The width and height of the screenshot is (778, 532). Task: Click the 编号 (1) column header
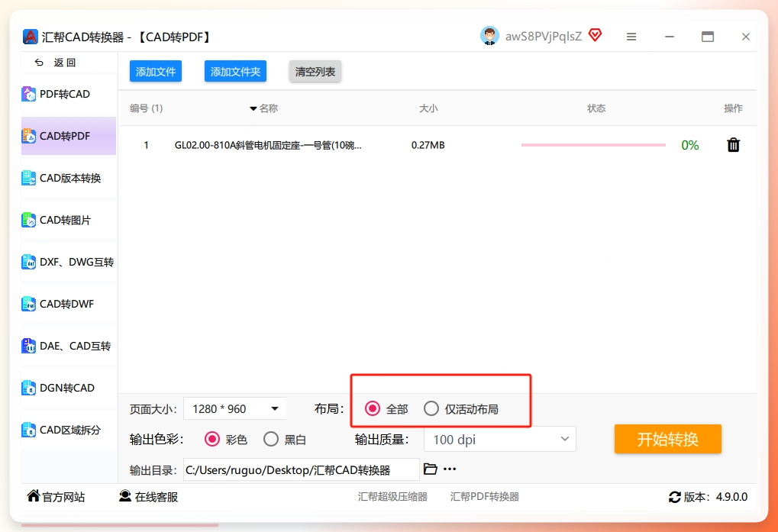(x=147, y=108)
